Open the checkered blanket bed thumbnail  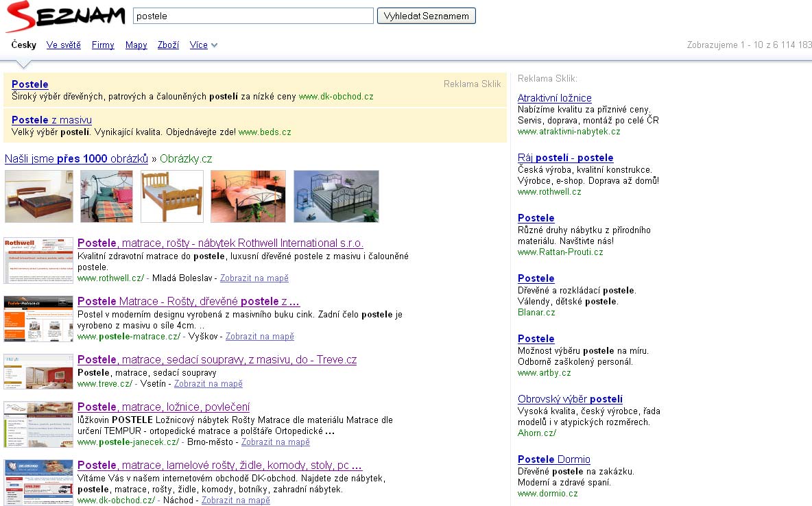107,196
